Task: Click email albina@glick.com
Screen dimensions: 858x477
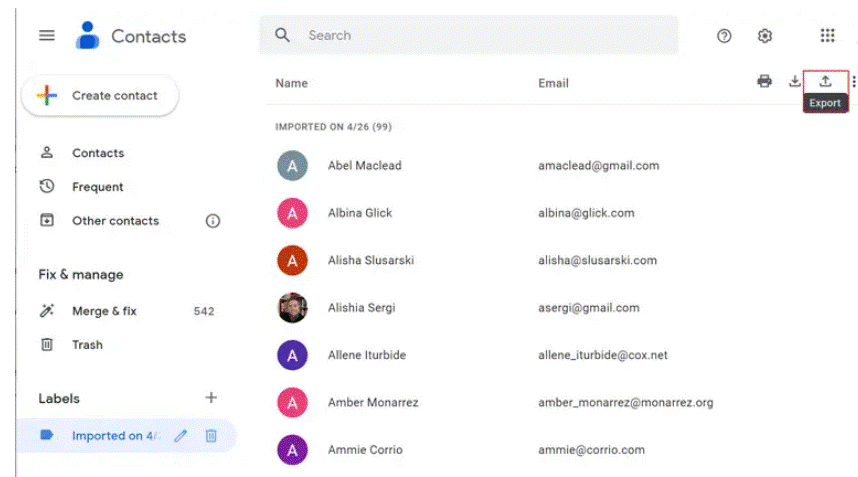Action: tap(586, 213)
